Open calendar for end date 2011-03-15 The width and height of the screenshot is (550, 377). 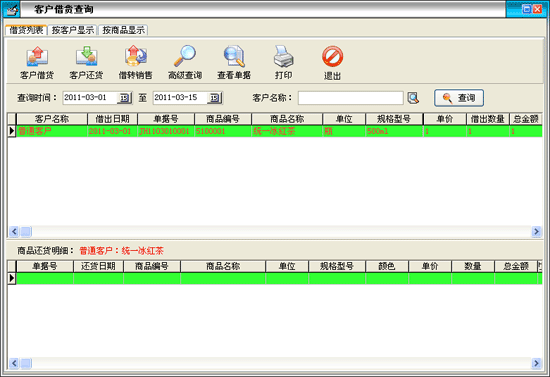tap(215, 98)
